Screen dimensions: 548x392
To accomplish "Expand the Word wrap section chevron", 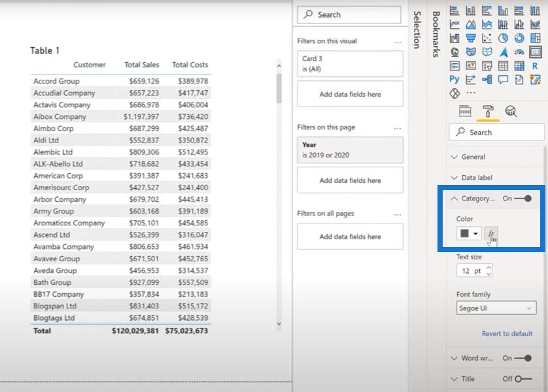I will coord(454,358).
